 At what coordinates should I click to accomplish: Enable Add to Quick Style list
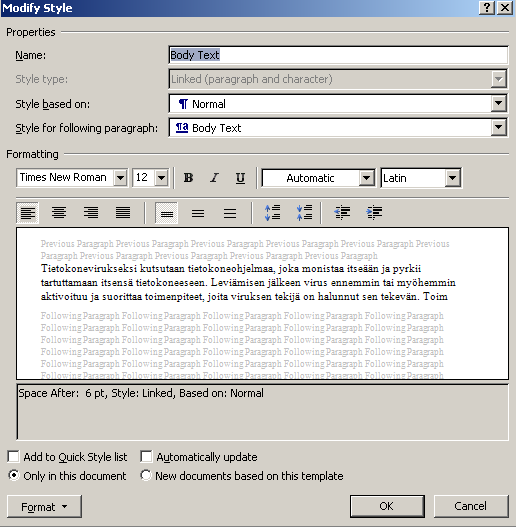tap(13, 457)
